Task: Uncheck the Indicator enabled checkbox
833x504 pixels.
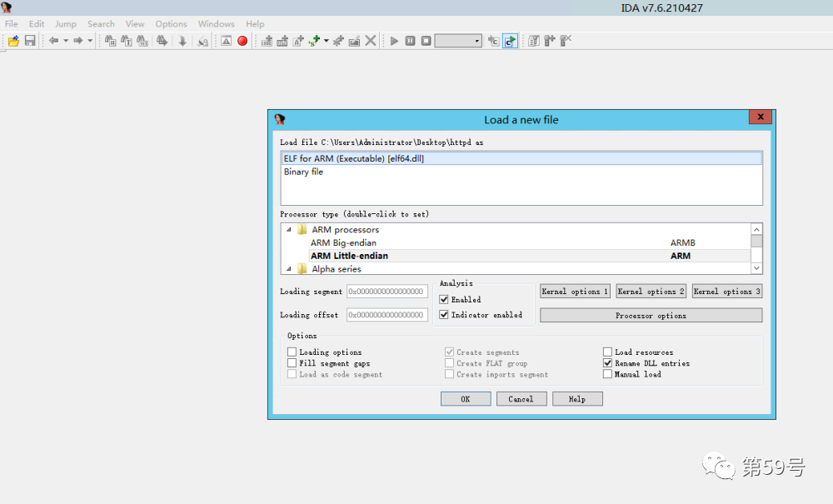Action: coord(444,315)
